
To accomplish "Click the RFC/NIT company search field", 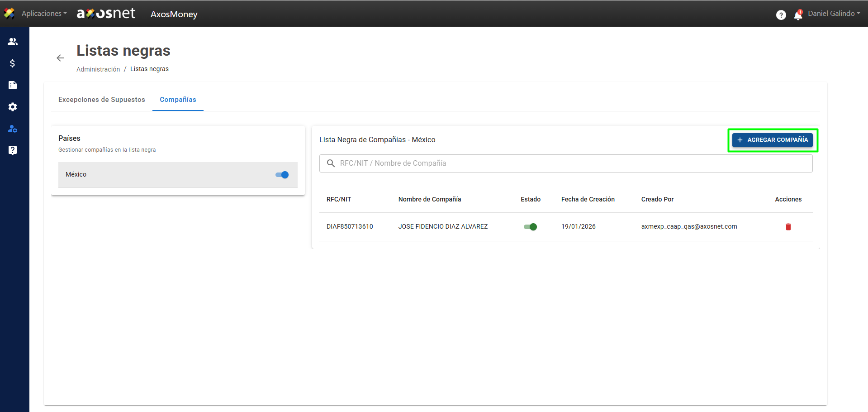I will tap(565, 163).
